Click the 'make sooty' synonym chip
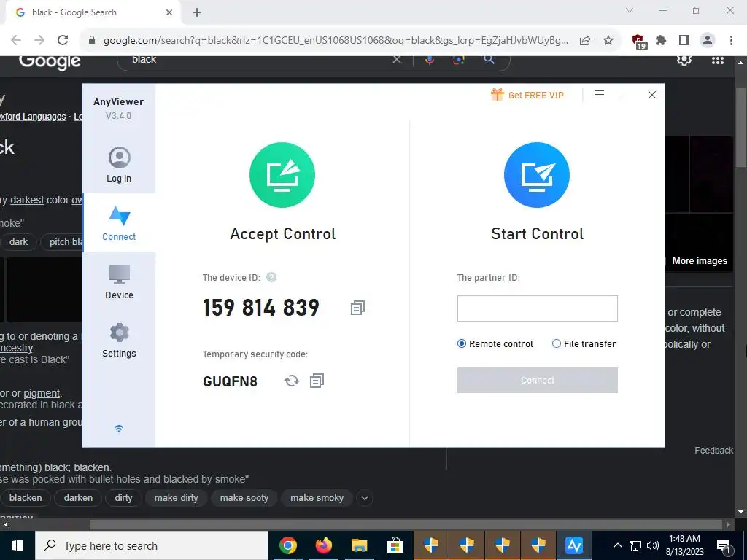The image size is (747, 560). [x=244, y=497]
